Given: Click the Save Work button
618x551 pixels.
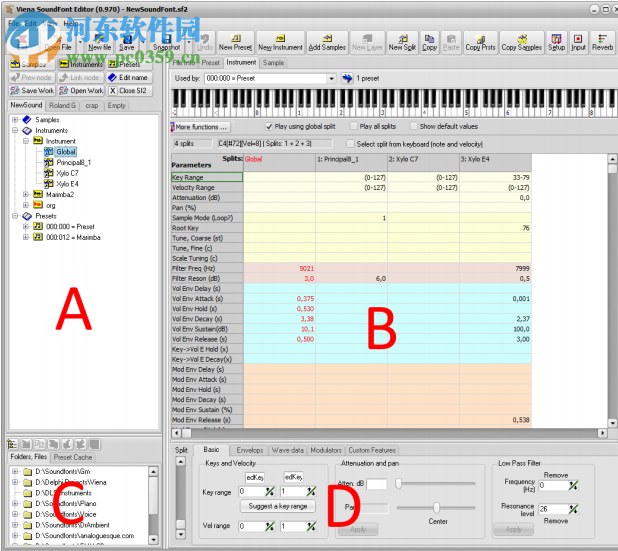Looking at the screenshot, I should click(32, 91).
